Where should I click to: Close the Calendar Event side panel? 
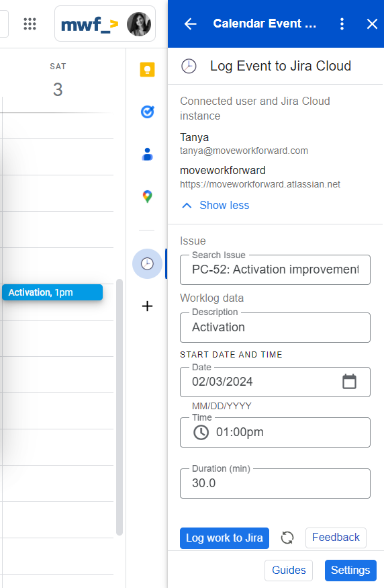coord(372,24)
